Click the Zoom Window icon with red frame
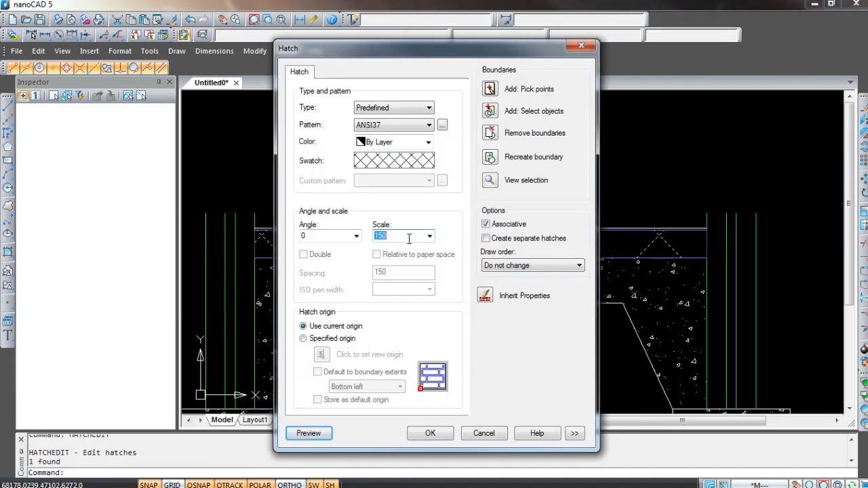This screenshot has height=488, width=868. tap(254, 20)
